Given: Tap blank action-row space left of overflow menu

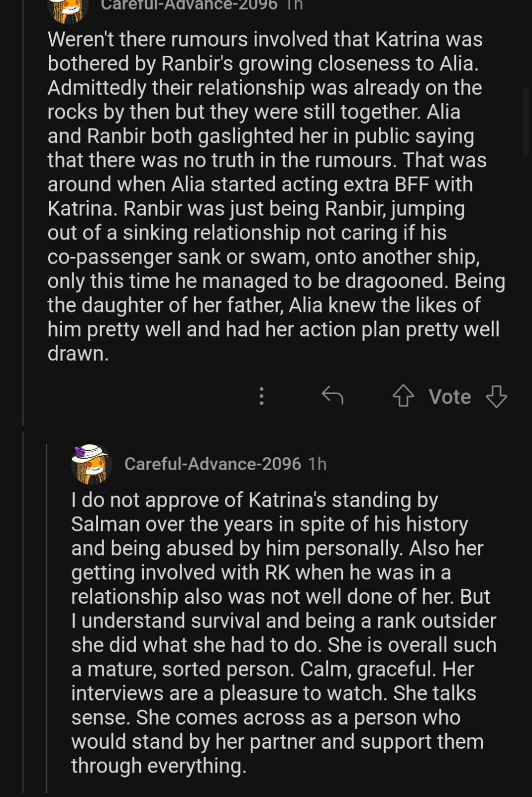Looking at the screenshot, I should [x=149, y=397].
